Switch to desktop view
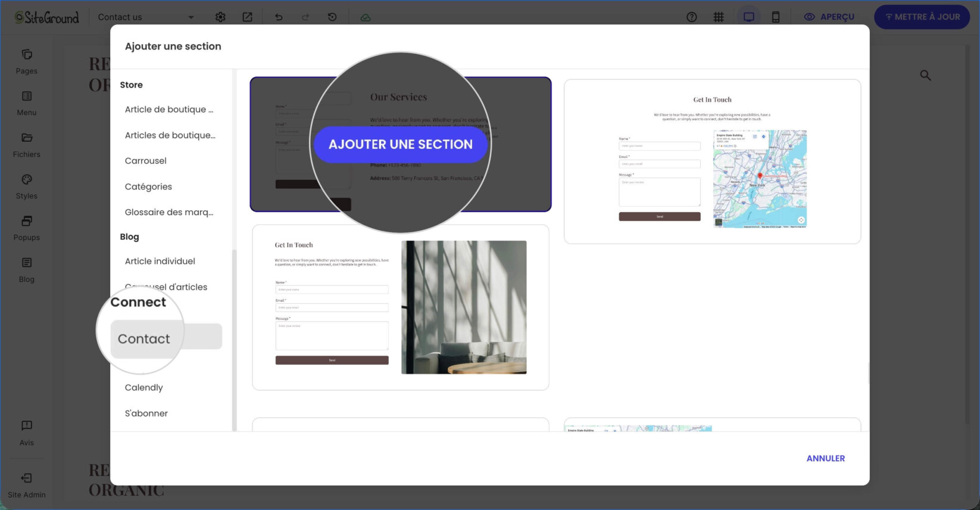The image size is (980, 510). pyautogui.click(x=748, y=17)
